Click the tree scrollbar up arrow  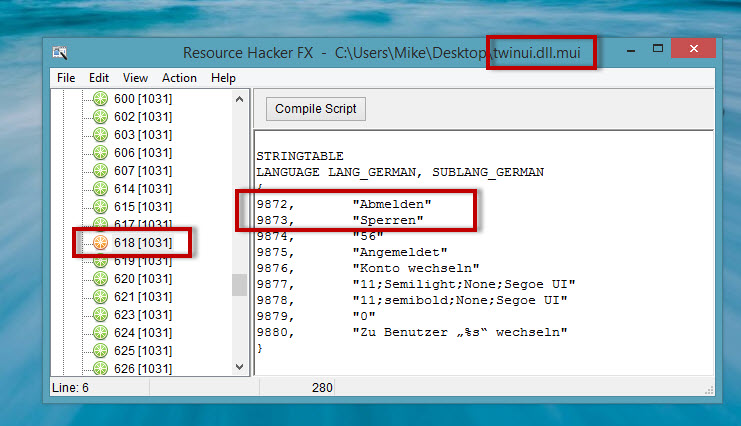tap(240, 99)
